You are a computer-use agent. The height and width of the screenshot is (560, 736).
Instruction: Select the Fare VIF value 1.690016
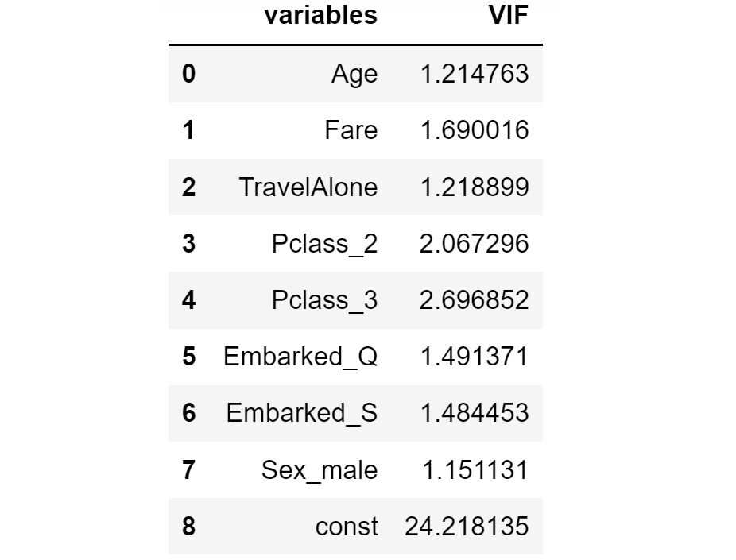(x=474, y=130)
